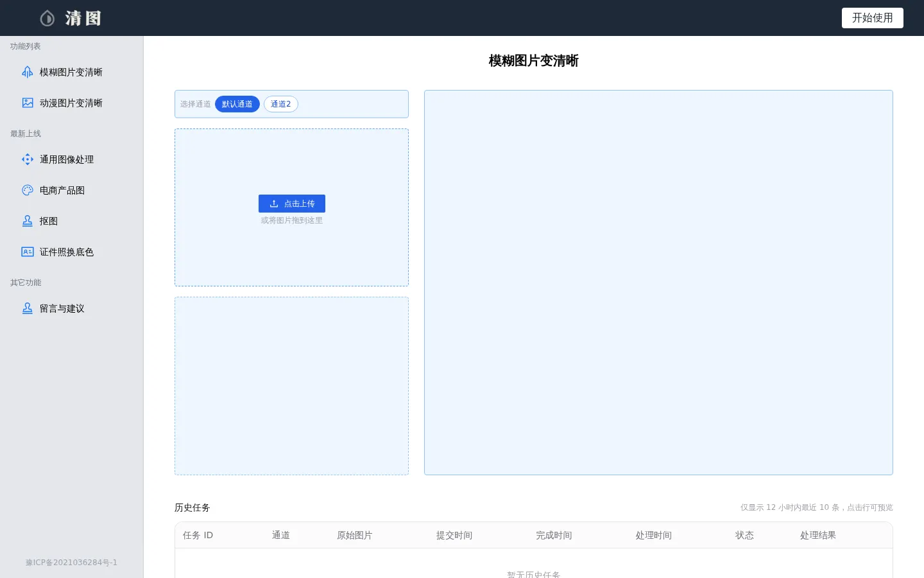This screenshot has height=578, width=924.
Task: Click the 状态 column header
Action: (744, 536)
